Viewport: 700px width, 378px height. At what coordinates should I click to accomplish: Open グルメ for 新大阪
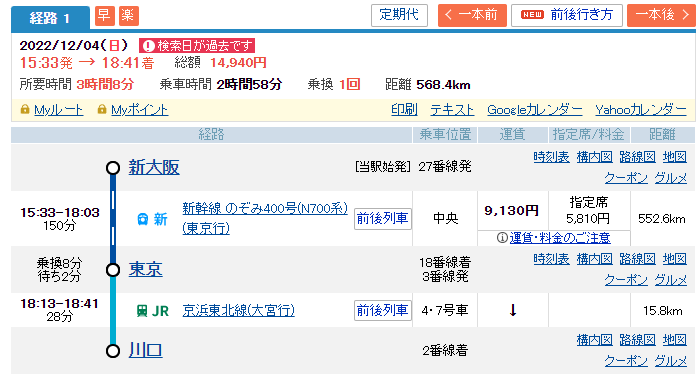click(x=671, y=178)
